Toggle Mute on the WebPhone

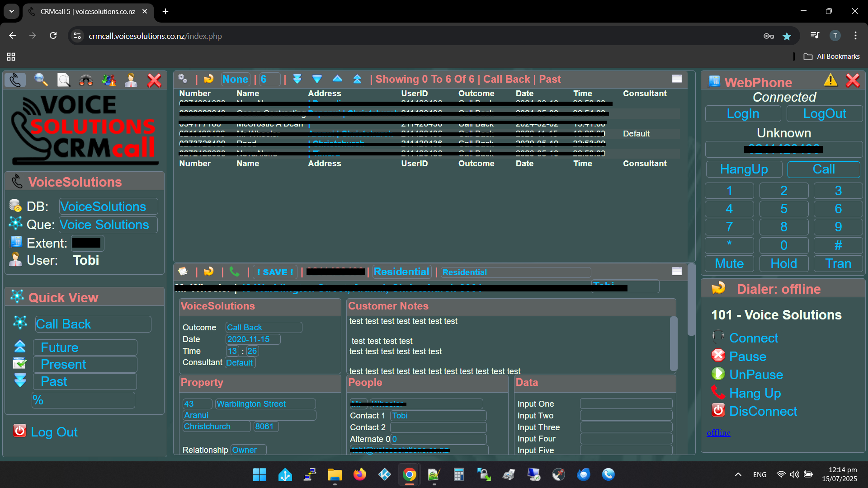click(x=729, y=263)
